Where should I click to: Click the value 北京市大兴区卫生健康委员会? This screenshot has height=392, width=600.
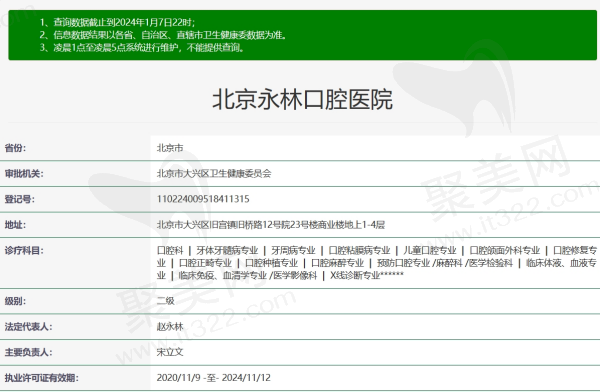[214, 174]
